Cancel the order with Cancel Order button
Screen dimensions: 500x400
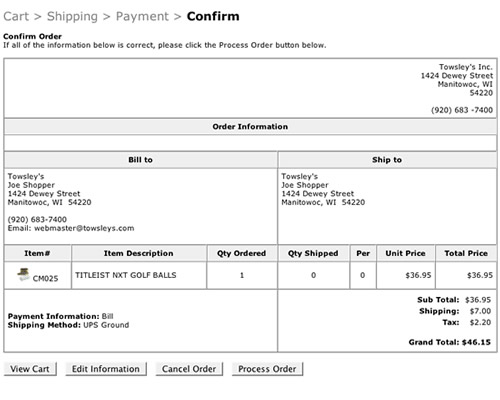click(x=189, y=369)
